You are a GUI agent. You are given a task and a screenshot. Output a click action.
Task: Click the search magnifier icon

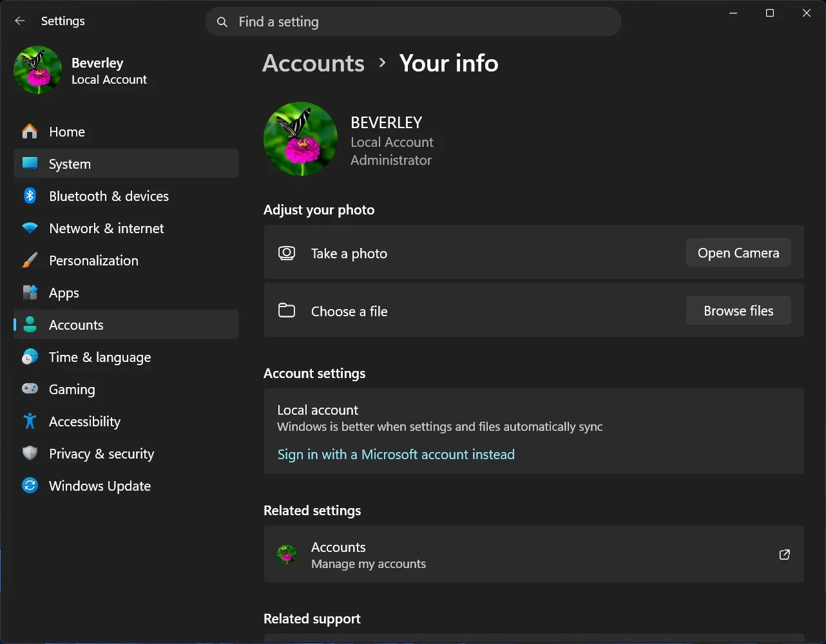(x=222, y=23)
